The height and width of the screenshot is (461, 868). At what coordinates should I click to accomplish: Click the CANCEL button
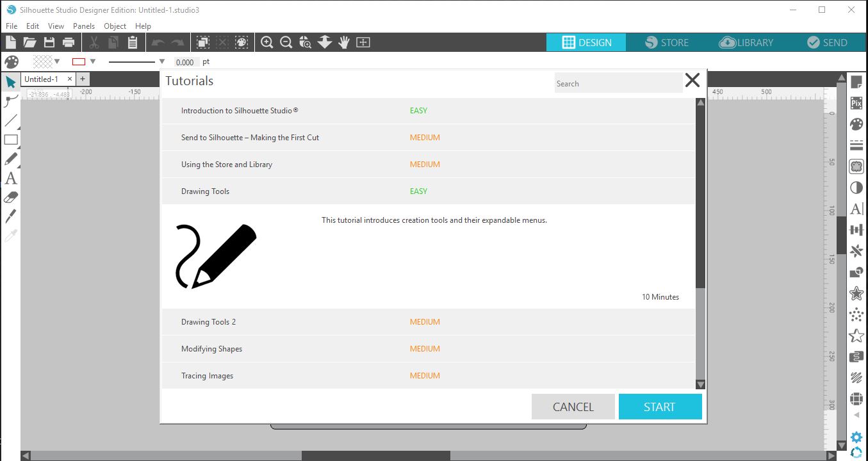[x=573, y=407]
